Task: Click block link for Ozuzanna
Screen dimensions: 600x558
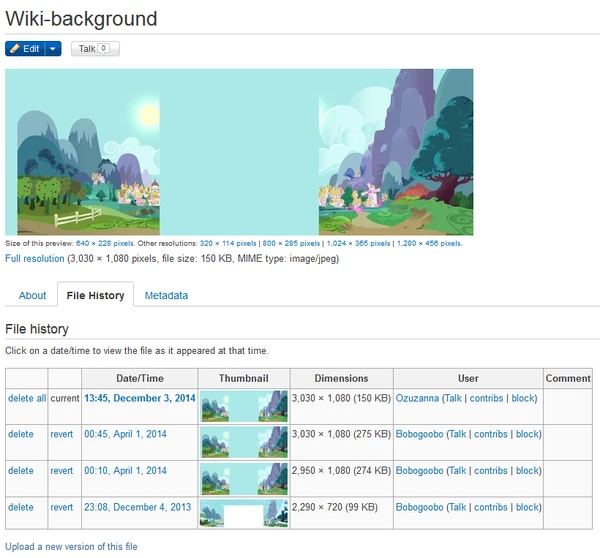Action: tap(523, 398)
